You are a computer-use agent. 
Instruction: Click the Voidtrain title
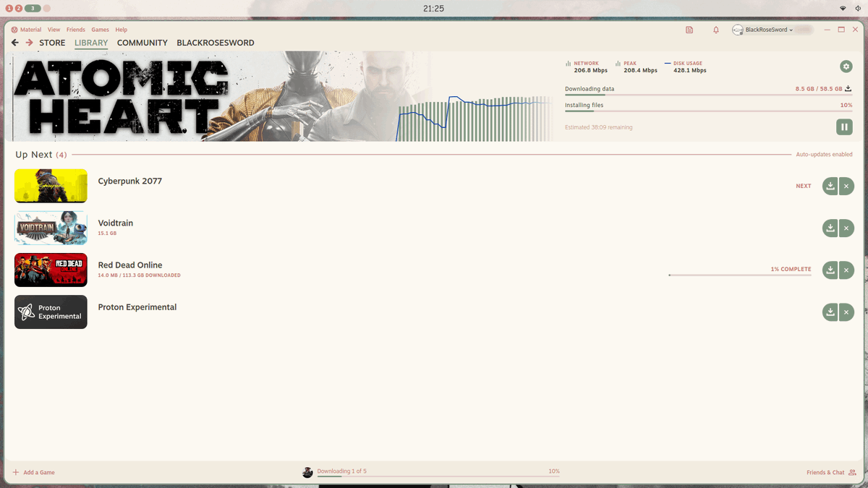(x=116, y=223)
